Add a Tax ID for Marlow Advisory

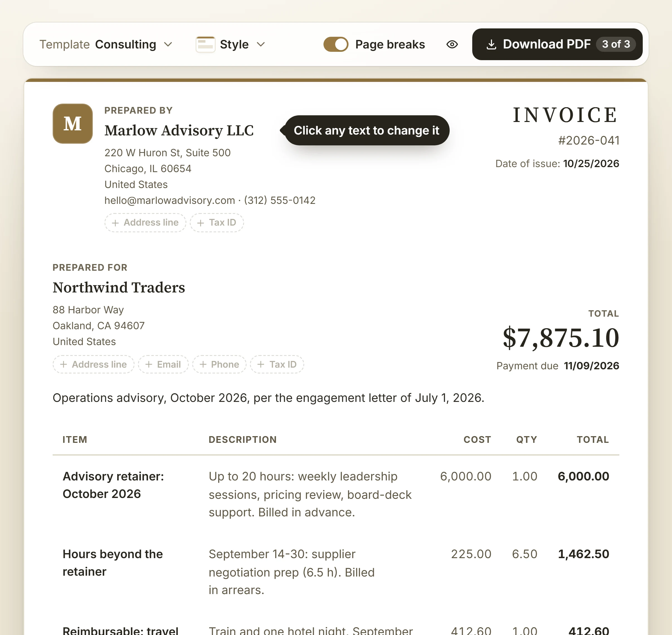click(x=217, y=222)
